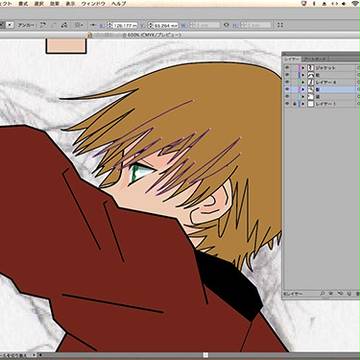Open the ヘルプ menu
Image resolution: width=360 pixels, height=360 pixels.
[x=119, y=4]
